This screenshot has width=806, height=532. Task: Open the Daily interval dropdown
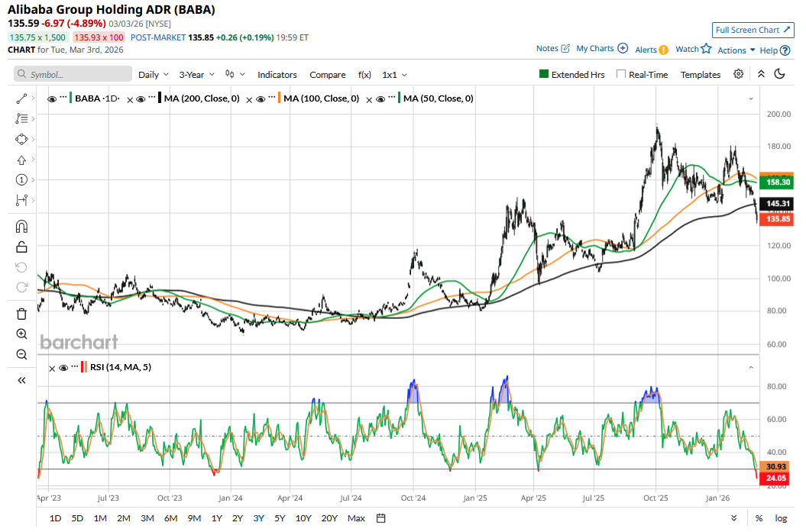click(x=154, y=75)
